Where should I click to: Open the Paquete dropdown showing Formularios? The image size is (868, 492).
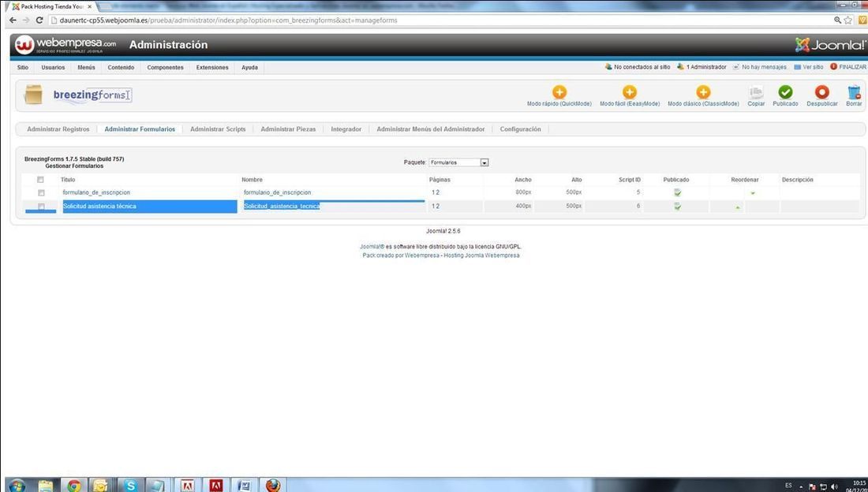[x=459, y=162]
